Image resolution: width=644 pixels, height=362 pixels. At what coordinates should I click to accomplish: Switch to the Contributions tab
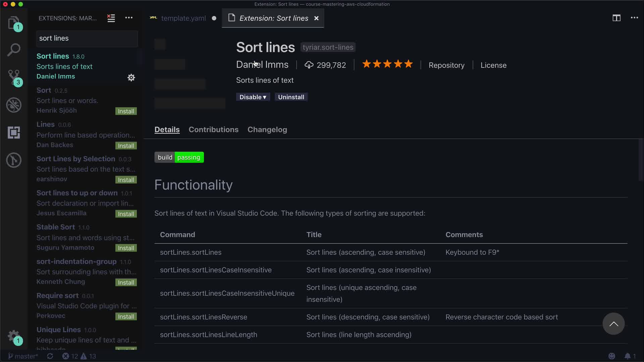(x=213, y=130)
